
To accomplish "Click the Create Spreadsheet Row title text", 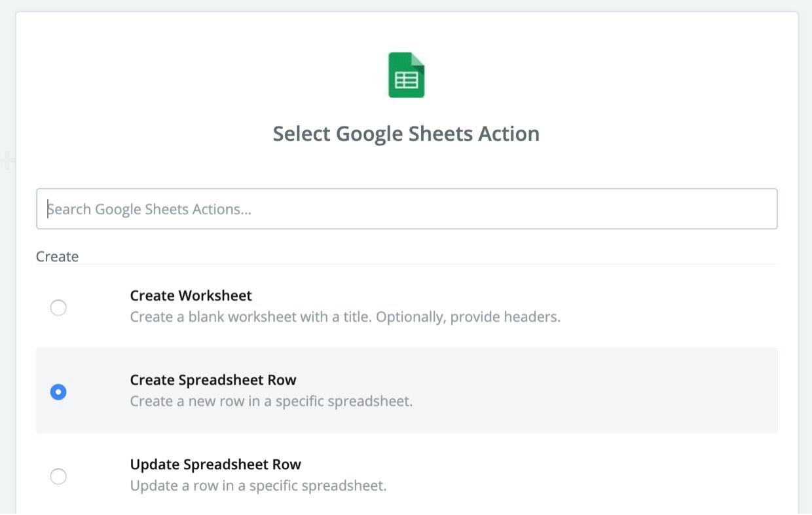I will (213, 380).
